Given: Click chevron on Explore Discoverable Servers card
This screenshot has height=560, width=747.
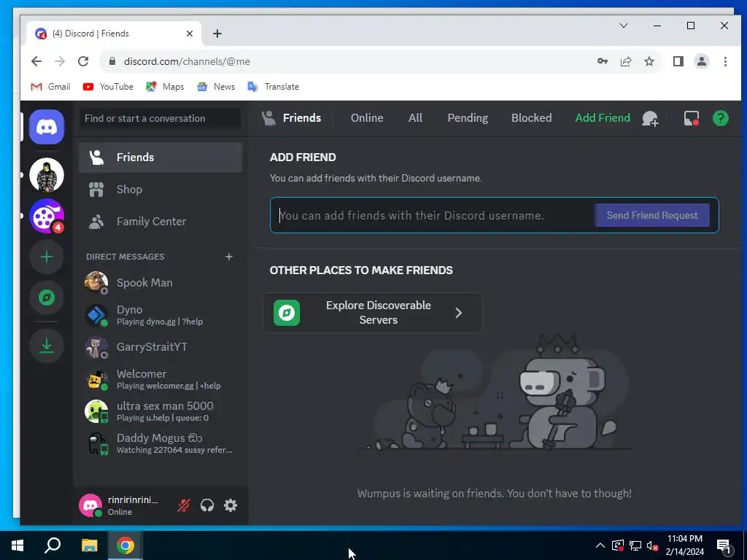Looking at the screenshot, I should (x=458, y=313).
